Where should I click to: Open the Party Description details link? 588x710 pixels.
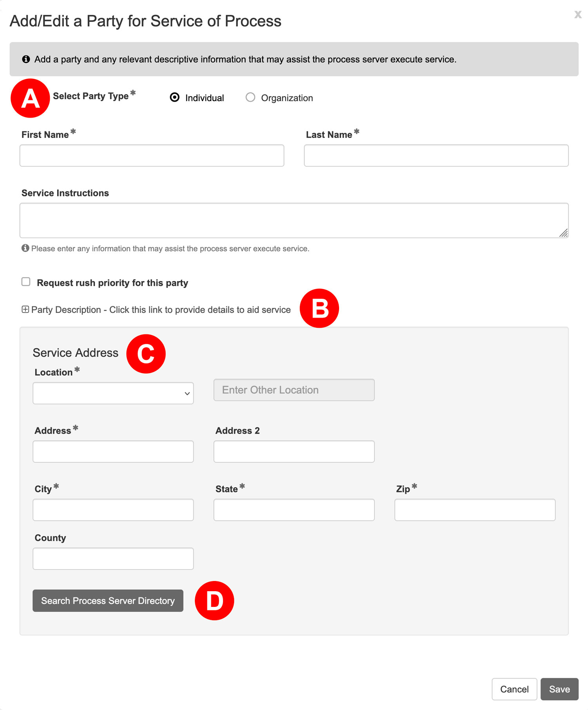pyautogui.click(x=161, y=310)
